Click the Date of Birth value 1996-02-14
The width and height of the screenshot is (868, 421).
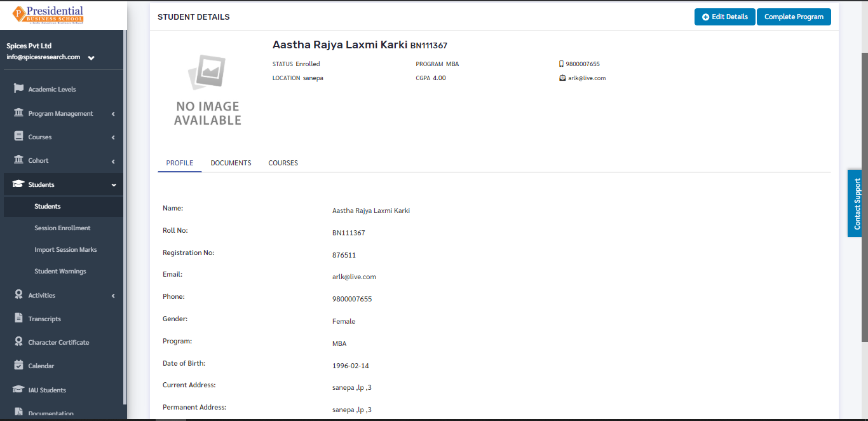click(351, 366)
